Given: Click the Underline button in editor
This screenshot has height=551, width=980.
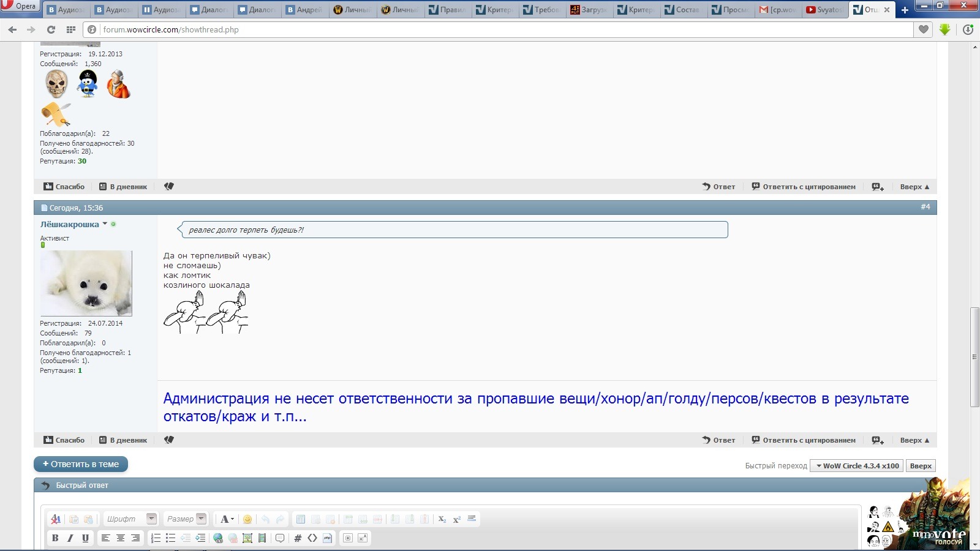Looking at the screenshot, I should click(85, 538).
